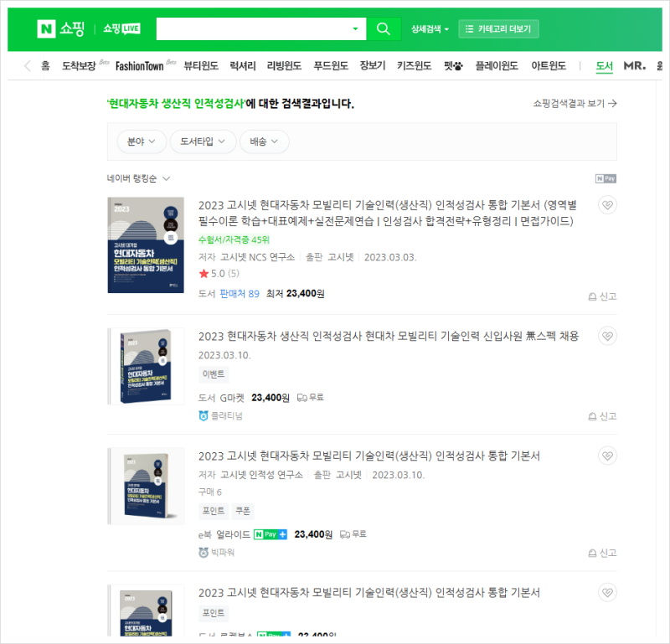Open the 판매처 89 sellers link
This screenshot has width=670, height=644.
coord(240,294)
